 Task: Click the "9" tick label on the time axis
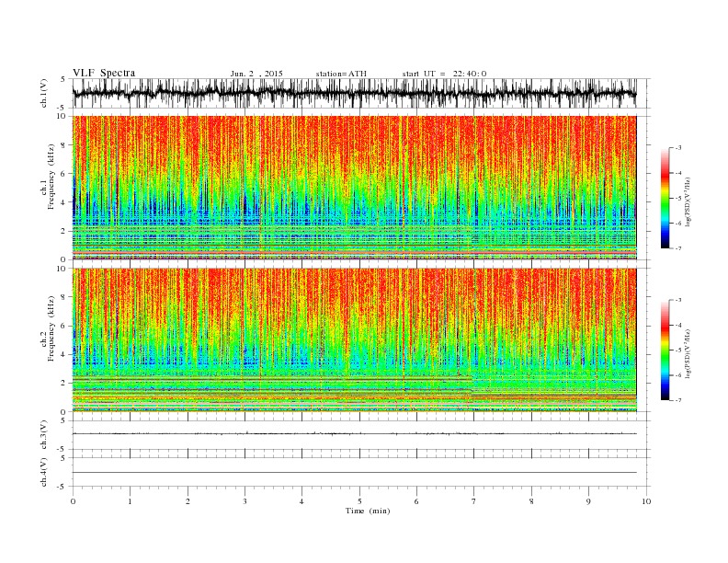tap(588, 501)
